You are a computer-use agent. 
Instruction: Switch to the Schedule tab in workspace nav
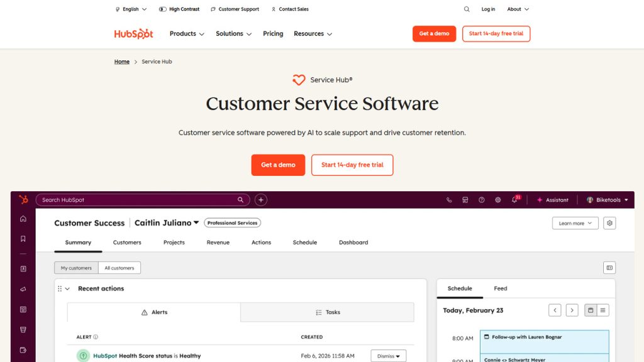tap(305, 243)
